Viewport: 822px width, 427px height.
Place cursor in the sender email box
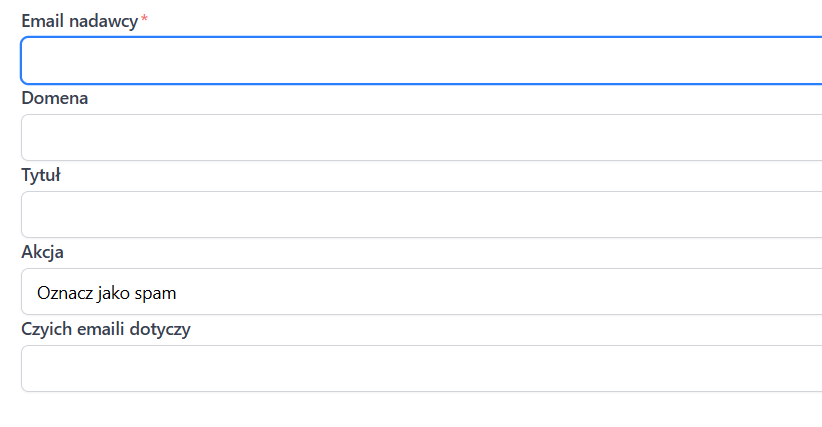420,61
